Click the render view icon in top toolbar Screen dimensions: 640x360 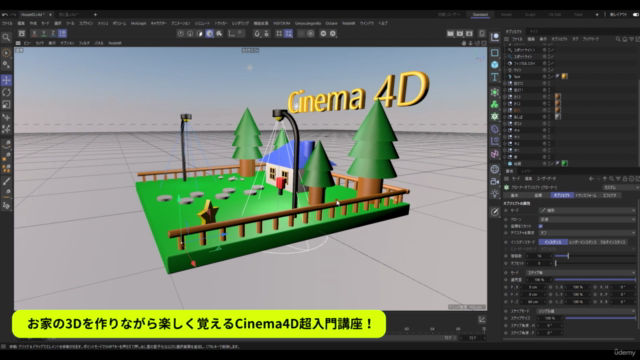[451, 33]
